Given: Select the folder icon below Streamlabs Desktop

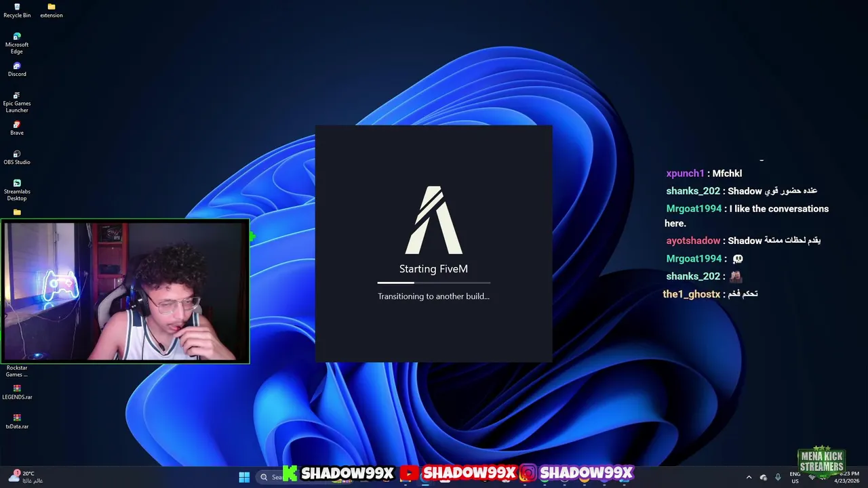Looking at the screenshot, I should click(17, 212).
